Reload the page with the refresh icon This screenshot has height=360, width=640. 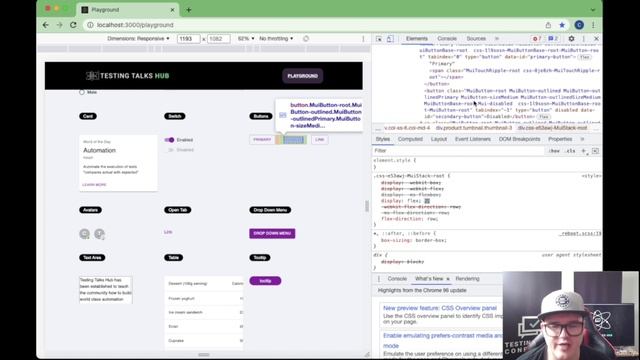coord(73,25)
